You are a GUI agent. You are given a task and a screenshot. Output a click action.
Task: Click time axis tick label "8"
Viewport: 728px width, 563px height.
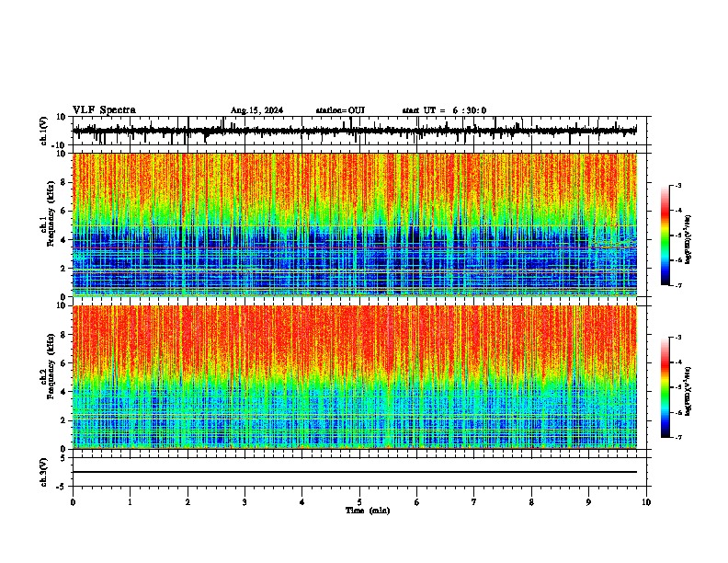(531, 502)
